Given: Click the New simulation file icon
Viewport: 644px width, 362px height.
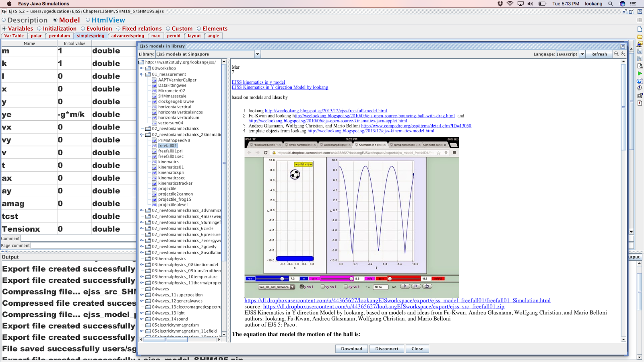Looking at the screenshot, I should 640,29.
